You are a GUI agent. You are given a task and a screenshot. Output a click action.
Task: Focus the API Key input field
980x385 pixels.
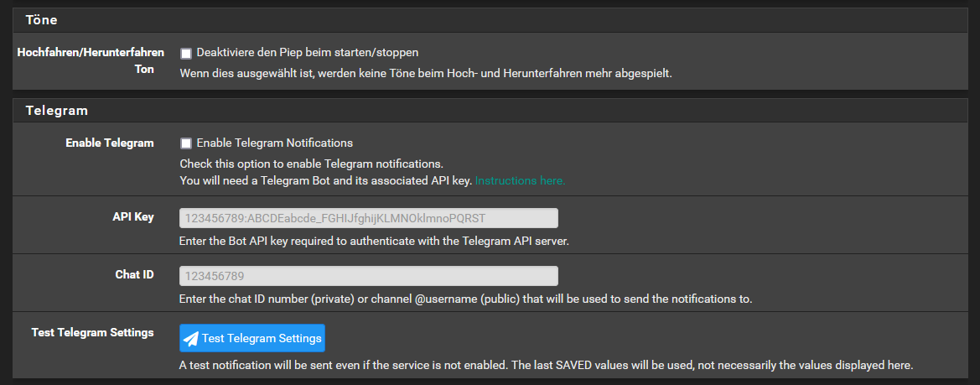click(x=369, y=218)
